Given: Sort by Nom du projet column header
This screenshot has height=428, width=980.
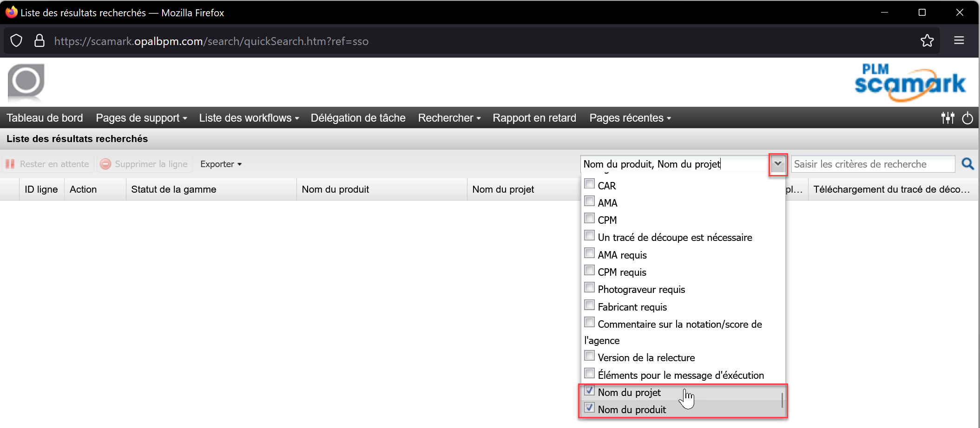Looking at the screenshot, I should [x=524, y=189].
